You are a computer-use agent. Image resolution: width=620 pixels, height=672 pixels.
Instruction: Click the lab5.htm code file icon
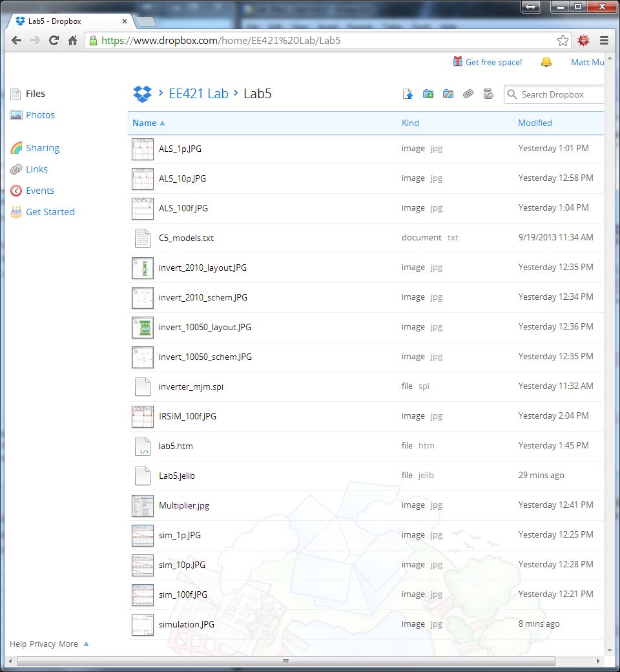(143, 446)
